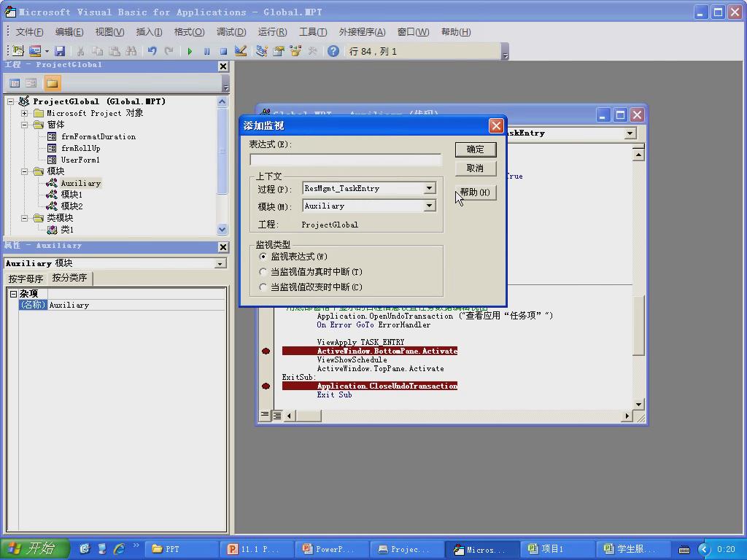
Task: Select the 当监视值为真时中断 radio option
Action: (x=263, y=271)
